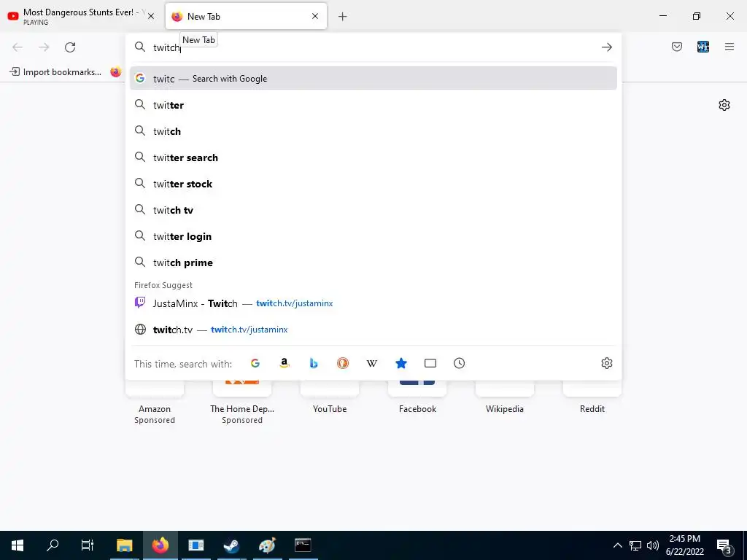Open the YouTube top site shortcut
The width and height of the screenshot is (747, 560).
point(330,397)
